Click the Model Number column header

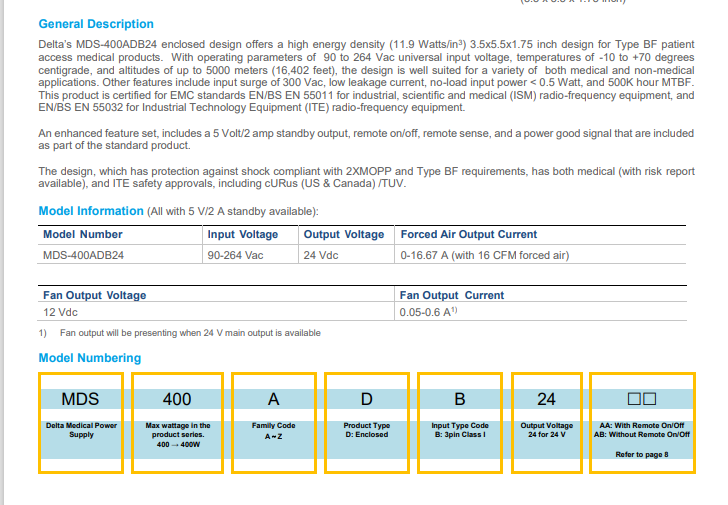(83, 234)
